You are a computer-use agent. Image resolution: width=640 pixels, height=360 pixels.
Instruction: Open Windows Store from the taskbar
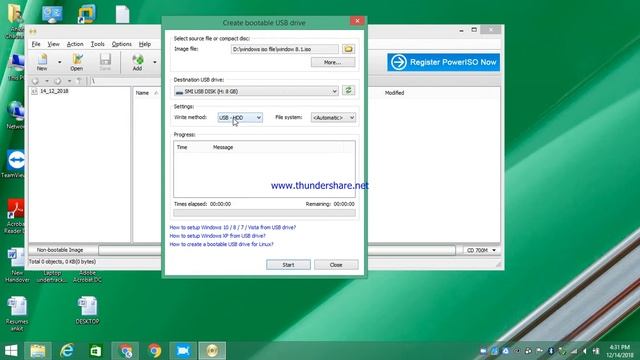[x=96, y=351]
